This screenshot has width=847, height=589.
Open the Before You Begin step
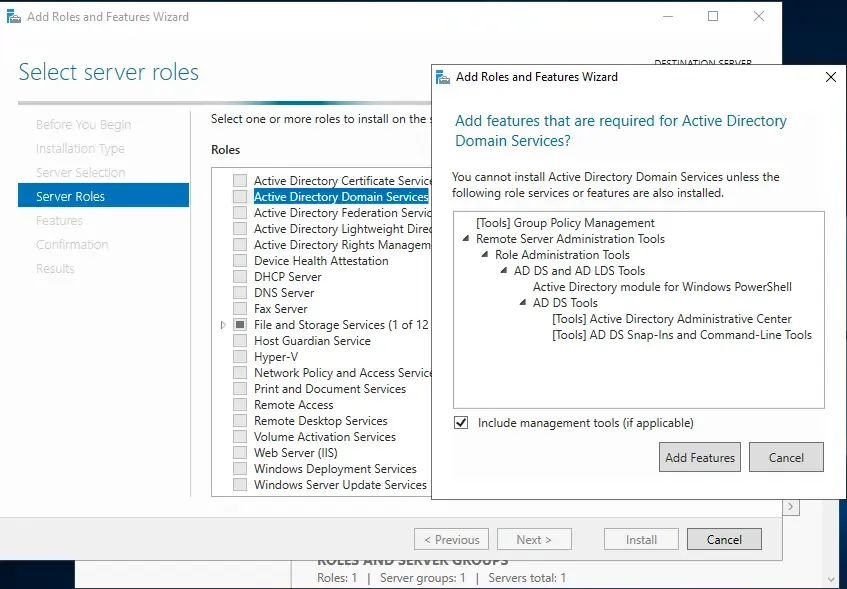(x=83, y=124)
